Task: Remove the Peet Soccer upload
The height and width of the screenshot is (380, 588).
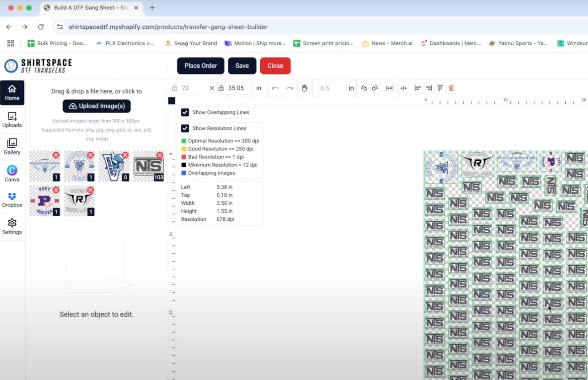Action: point(56,190)
